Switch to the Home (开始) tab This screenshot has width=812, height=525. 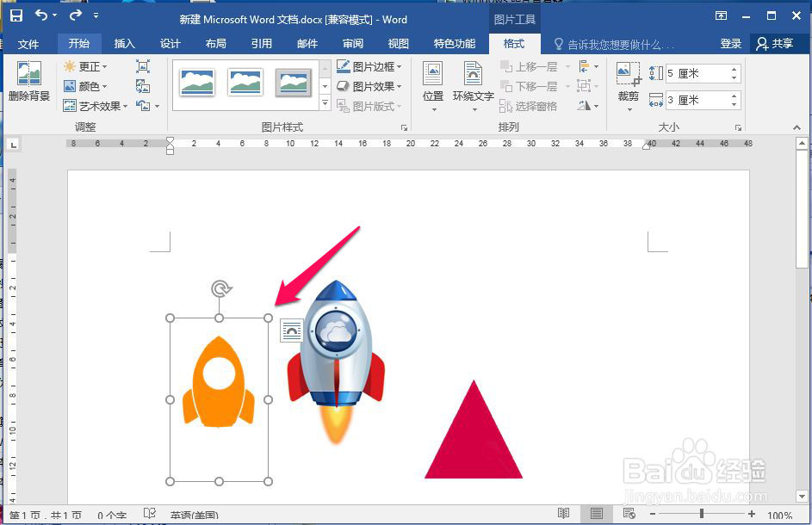tap(78, 44)
